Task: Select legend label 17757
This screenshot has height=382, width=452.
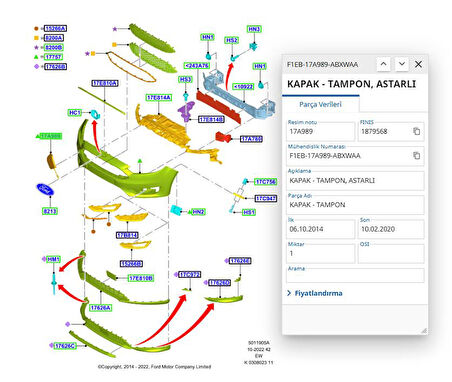Action: pos(54,57)
